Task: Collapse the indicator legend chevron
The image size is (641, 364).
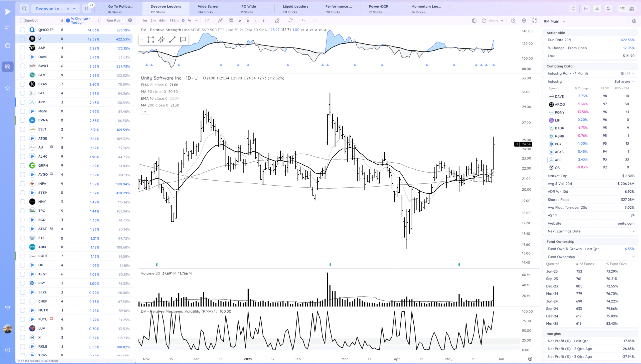Action: tap(145, 112)
